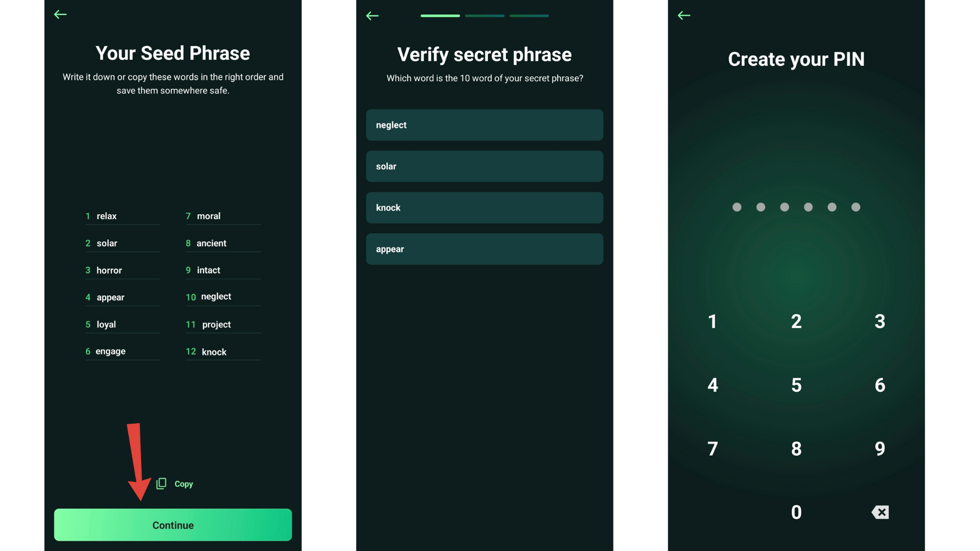Select seed word 6 'engage'

tap(122, 352)
